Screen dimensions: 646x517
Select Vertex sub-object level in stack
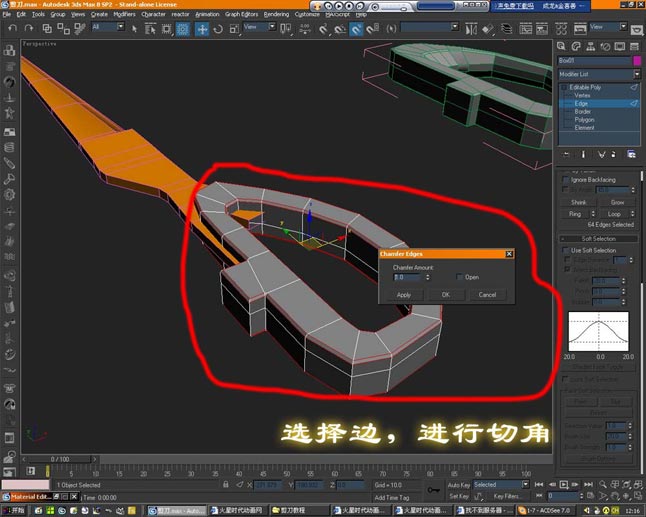[x=582, y=95]
